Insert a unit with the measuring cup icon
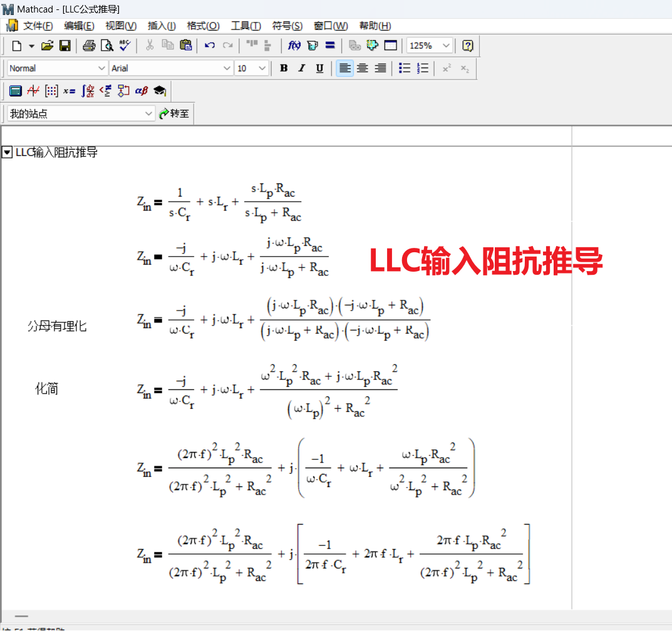The image size is (672, 631). pyautogui.click(x=313, y=46)
